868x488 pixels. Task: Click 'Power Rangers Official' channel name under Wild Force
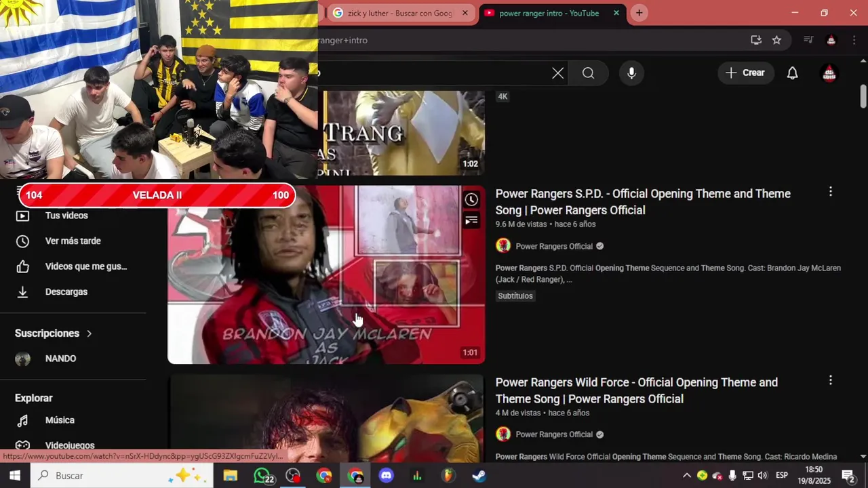tap(554, 434)
